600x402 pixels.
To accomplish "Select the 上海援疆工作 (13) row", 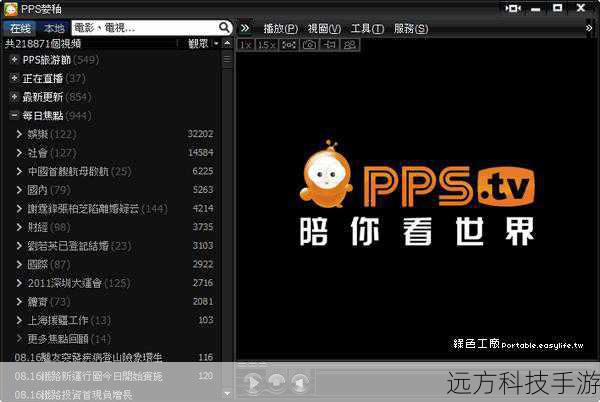I will coord(114,320).
